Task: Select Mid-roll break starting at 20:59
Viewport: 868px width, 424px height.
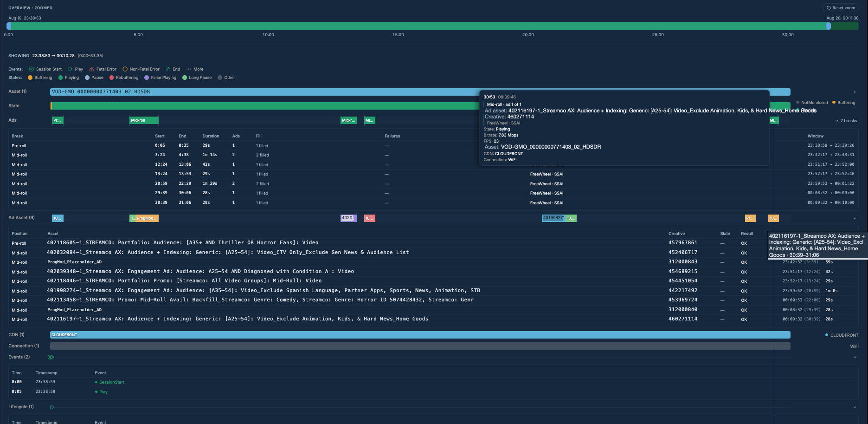Action: click(433, 184)
